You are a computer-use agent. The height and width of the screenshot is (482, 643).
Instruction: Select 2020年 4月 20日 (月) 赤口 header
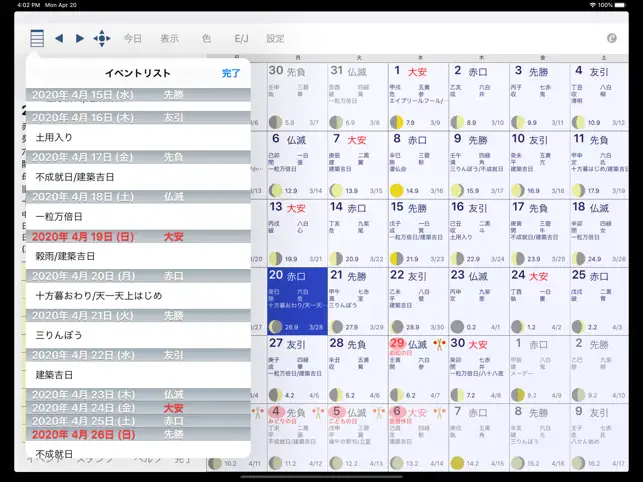coord(138,276)
